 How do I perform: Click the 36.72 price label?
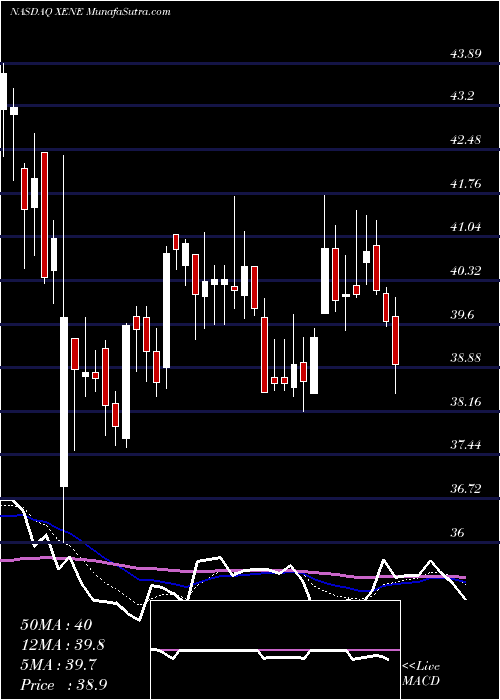466,488
